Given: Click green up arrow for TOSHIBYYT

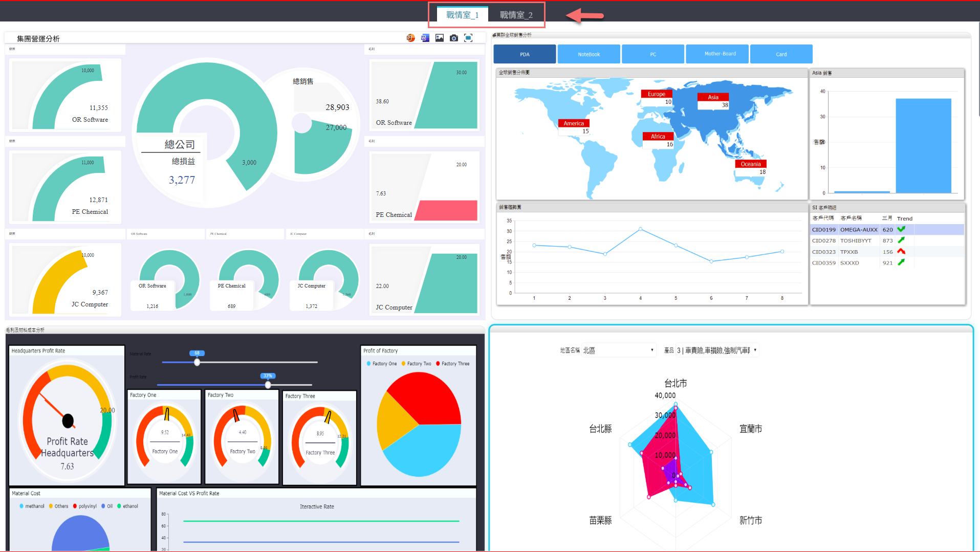Looking at the screenshot, I should [x=901, y=240].
